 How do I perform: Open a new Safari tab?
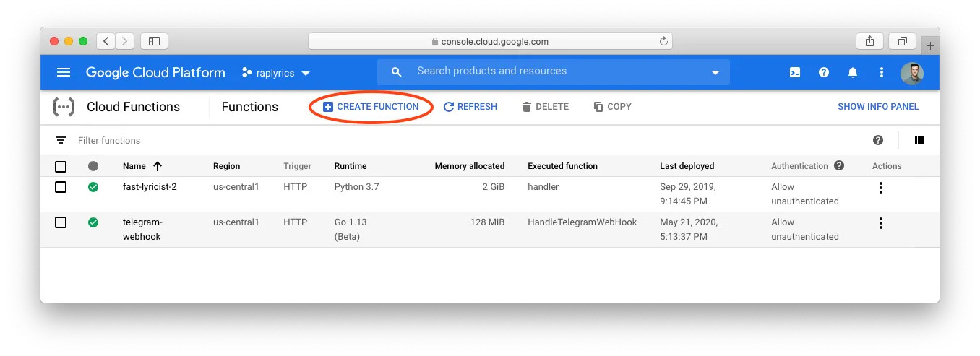931,45
